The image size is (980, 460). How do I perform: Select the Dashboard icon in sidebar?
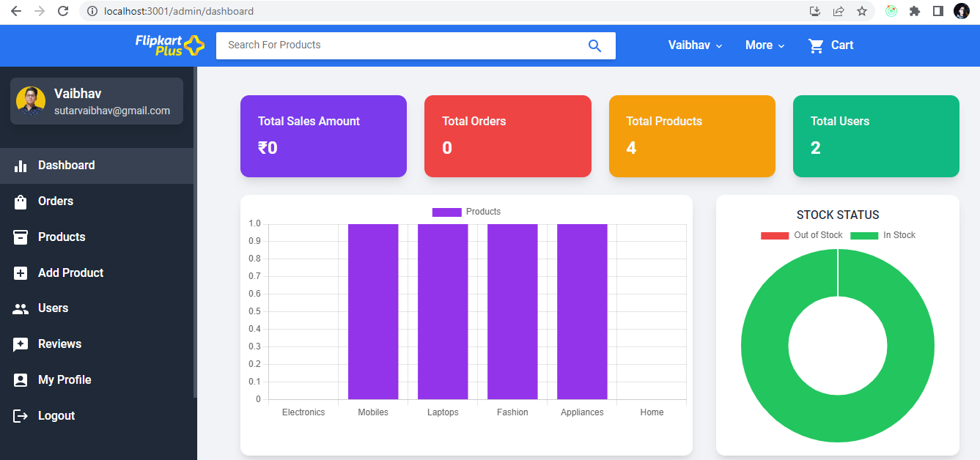pyautogui.click(x=21, y=166)
